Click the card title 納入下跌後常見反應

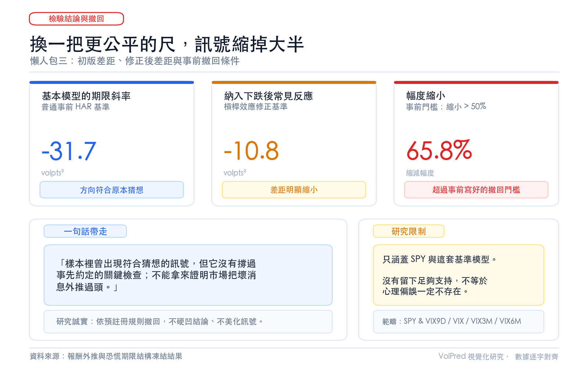coord(268,96)
